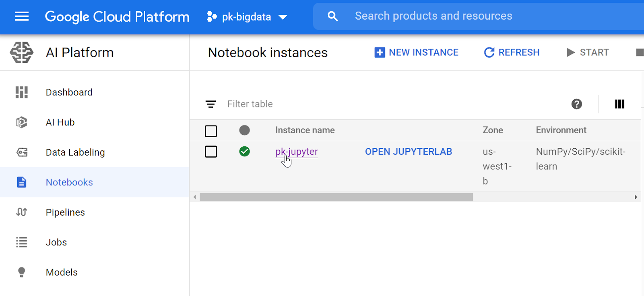Click the Google Cloud Platform logo

point(117,17)
